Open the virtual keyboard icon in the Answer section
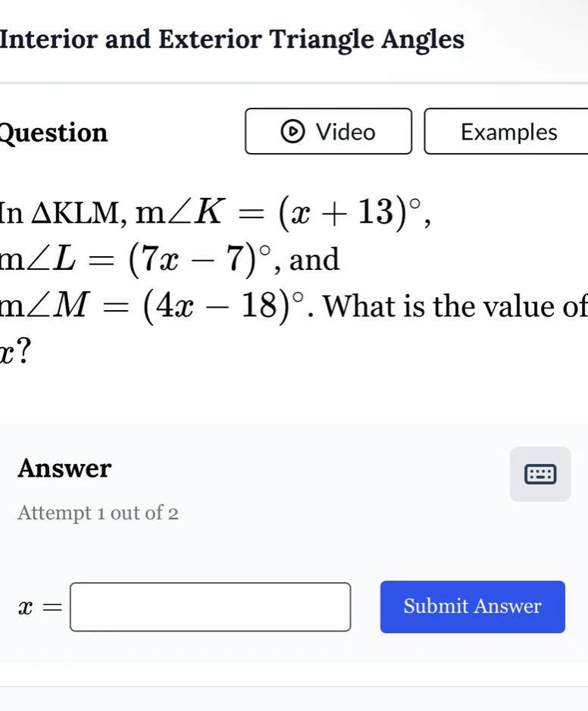Screen dimensions: 588x711 540,475
